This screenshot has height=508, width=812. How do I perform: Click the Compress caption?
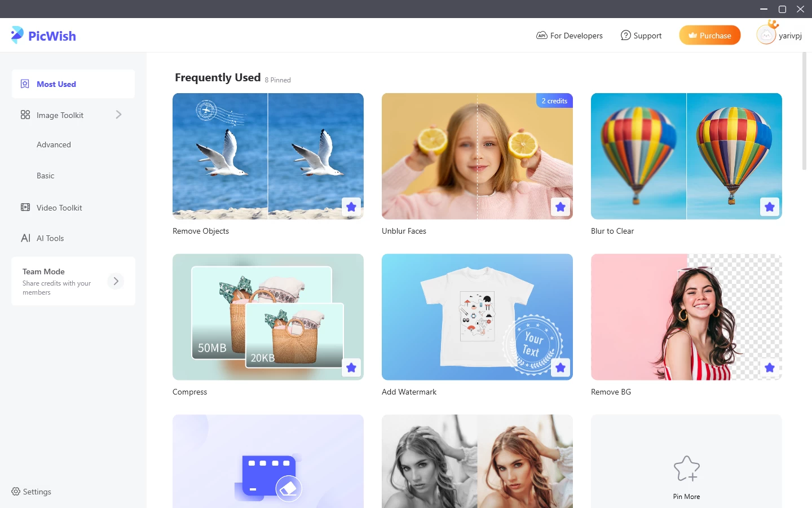click(x=189, y=392)
